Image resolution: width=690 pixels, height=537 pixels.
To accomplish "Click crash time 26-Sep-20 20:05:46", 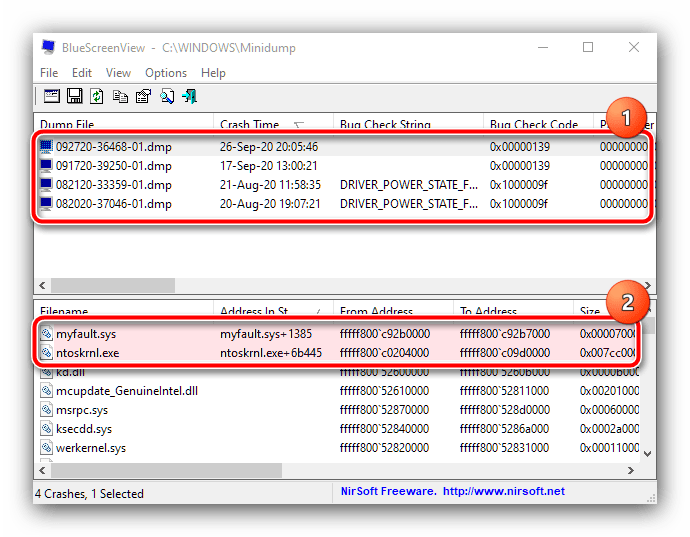I will coord(268,147).
